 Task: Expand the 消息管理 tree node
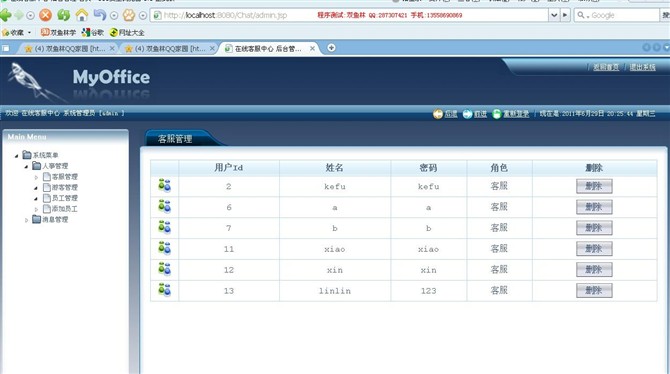click(26, 220)
